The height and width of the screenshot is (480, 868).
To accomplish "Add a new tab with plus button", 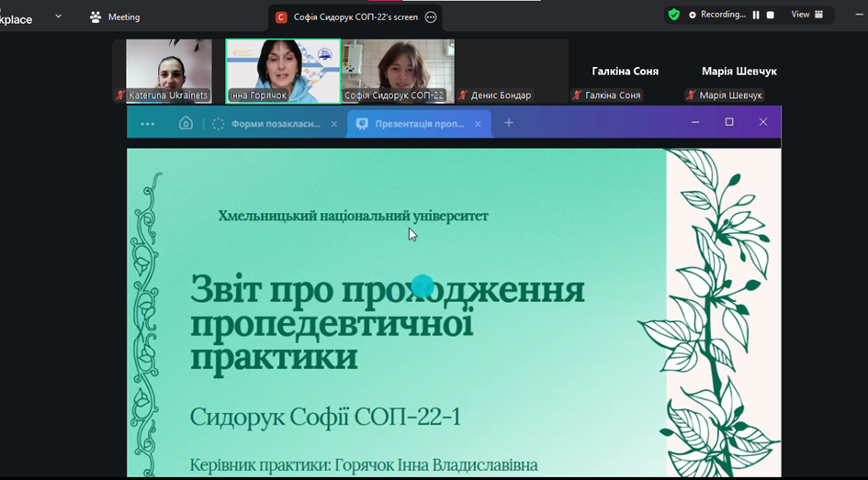I will click(509, 123).
